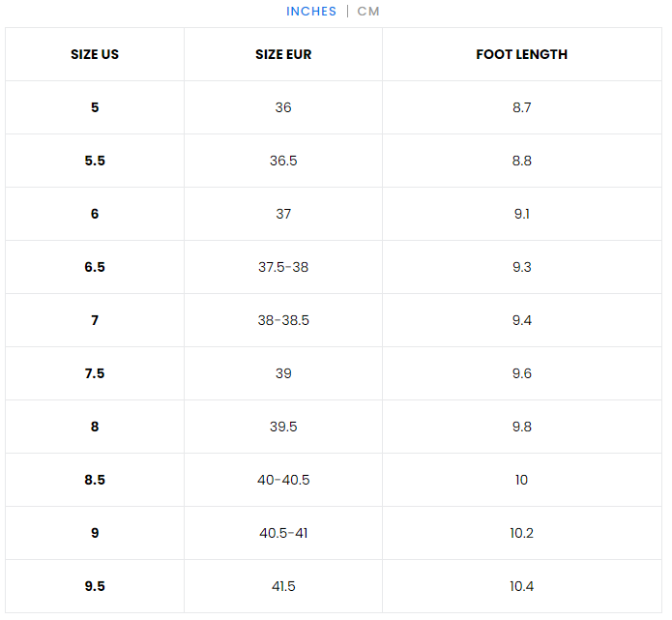Switch units to CM
Screen dimensions: 672x620
[368, 12]
